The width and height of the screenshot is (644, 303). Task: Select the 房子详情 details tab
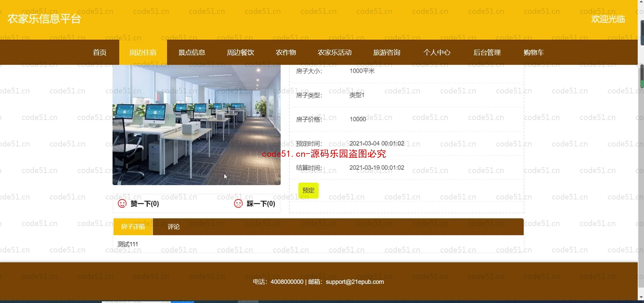pyautogui.click(x=133, y=226)
